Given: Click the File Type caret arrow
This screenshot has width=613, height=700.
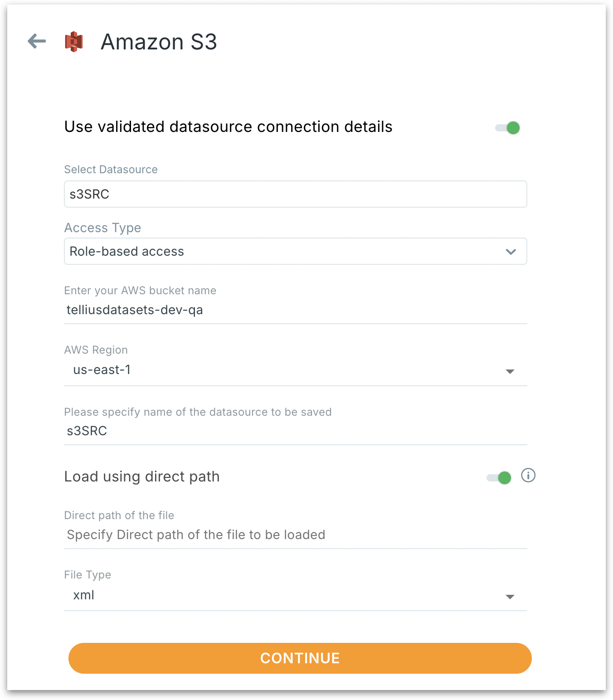Looking at the screenshot, I should (510, 597).
